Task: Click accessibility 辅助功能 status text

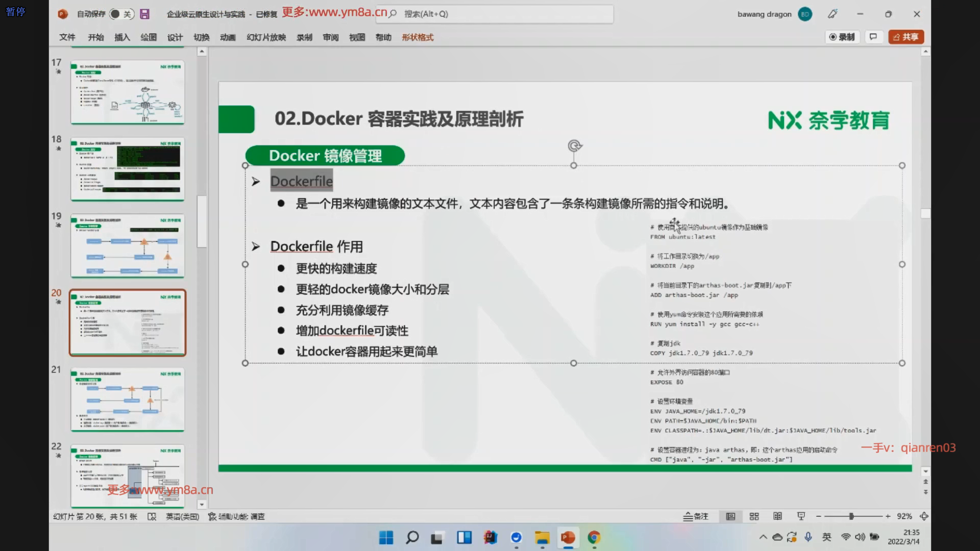Action: [237, 516]
